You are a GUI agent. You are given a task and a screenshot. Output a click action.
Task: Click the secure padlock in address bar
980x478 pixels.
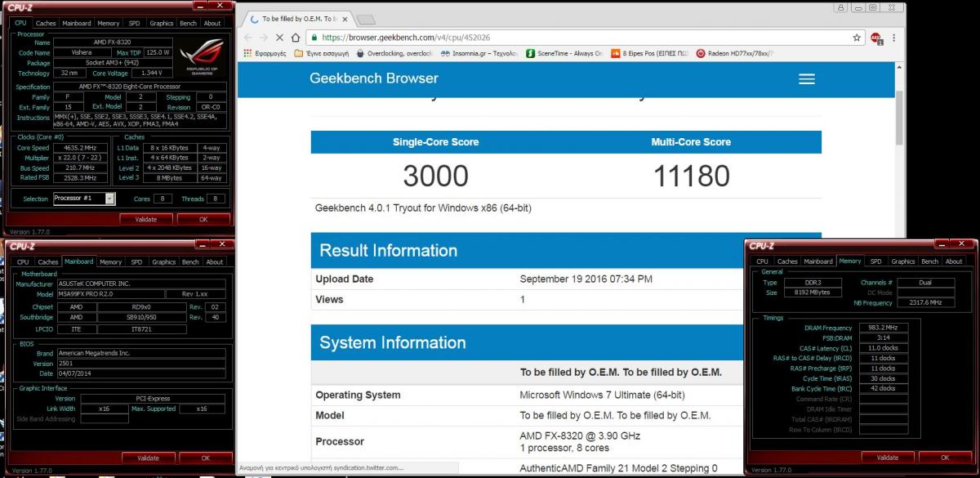(x=314, y=38)
